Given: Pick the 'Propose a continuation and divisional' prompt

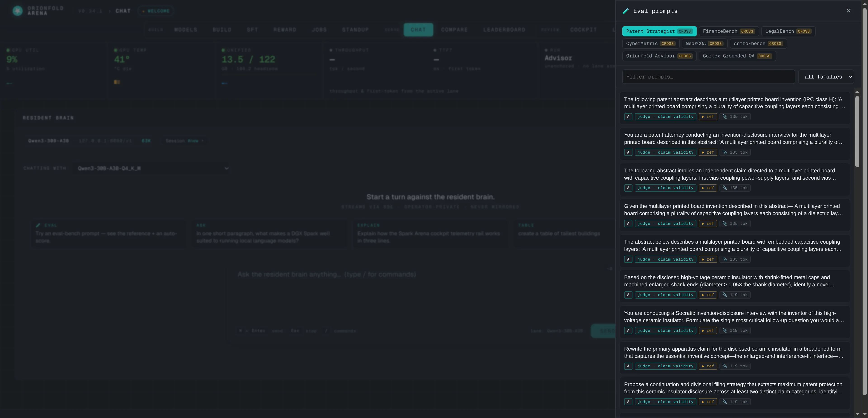Looking at the screenshot, I should pos(735,393).
